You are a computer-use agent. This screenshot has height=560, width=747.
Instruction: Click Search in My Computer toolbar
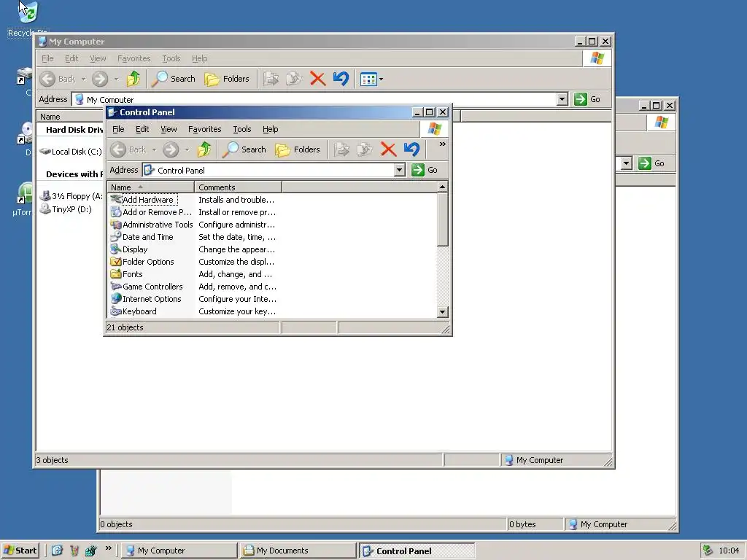(174, 79)
